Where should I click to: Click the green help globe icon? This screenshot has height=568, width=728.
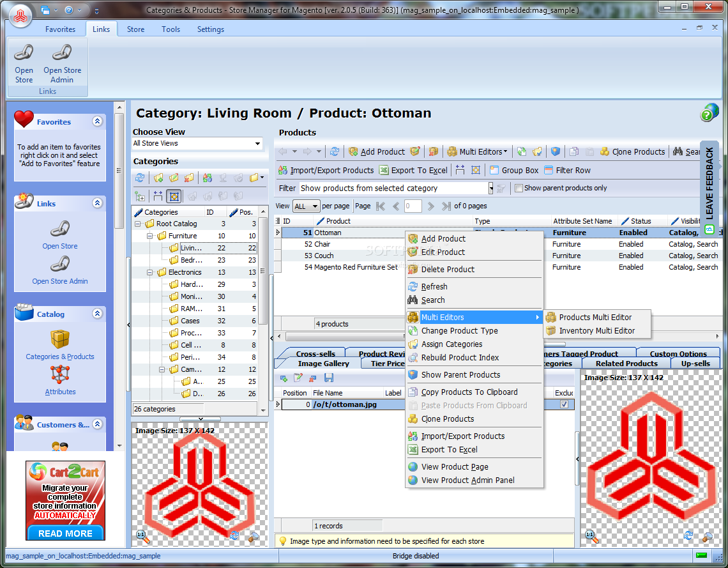(708, 113)
